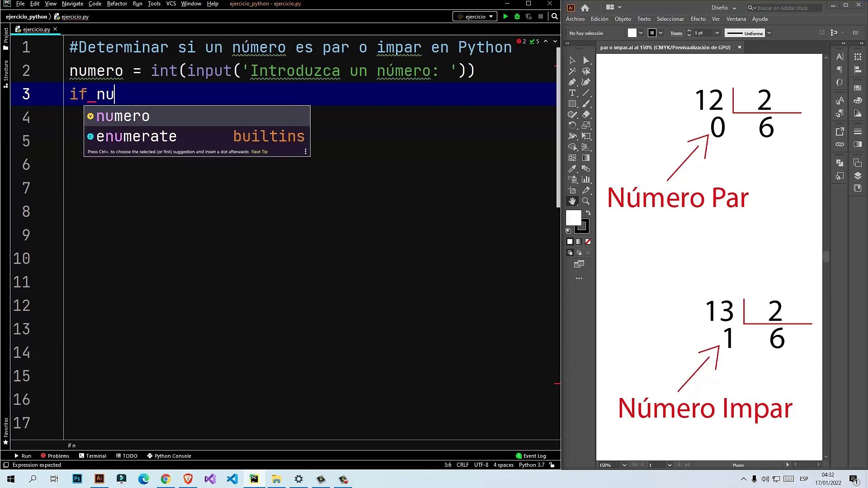
Task: Open the Python Console tool window
Action: click(x=169, y=456)
